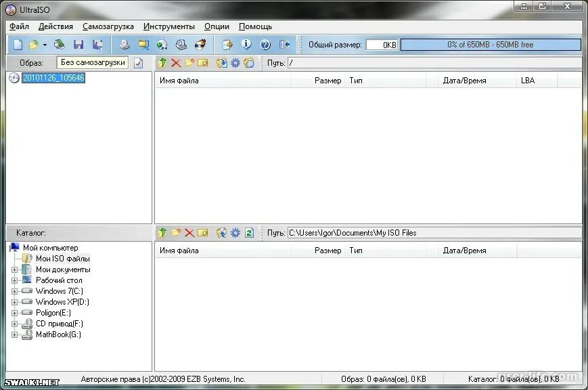Refresh the local file list with green arrows icon
The height and width of the screenshot is (390, 588).
(x=249, y=233)
